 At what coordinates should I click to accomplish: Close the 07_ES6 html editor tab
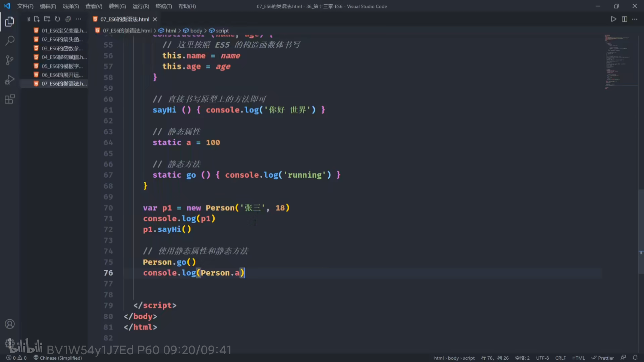coord(155,19)
